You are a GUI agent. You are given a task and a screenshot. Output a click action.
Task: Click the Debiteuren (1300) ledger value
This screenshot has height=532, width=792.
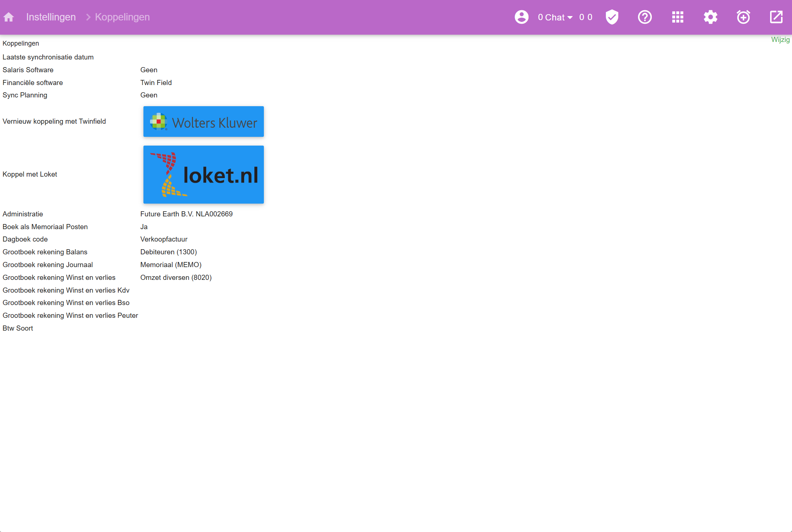tap(168, 252)
